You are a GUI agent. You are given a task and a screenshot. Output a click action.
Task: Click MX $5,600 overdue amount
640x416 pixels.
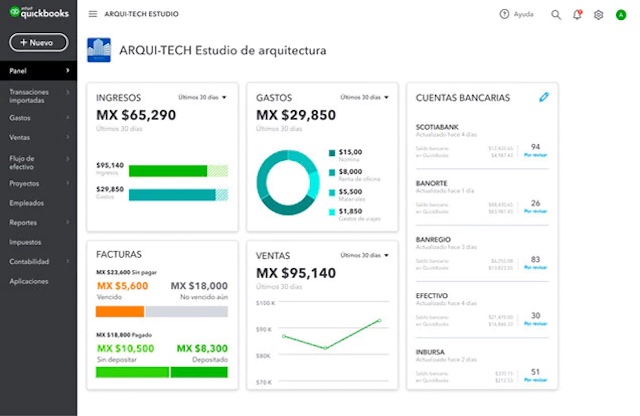coord(122,286)
